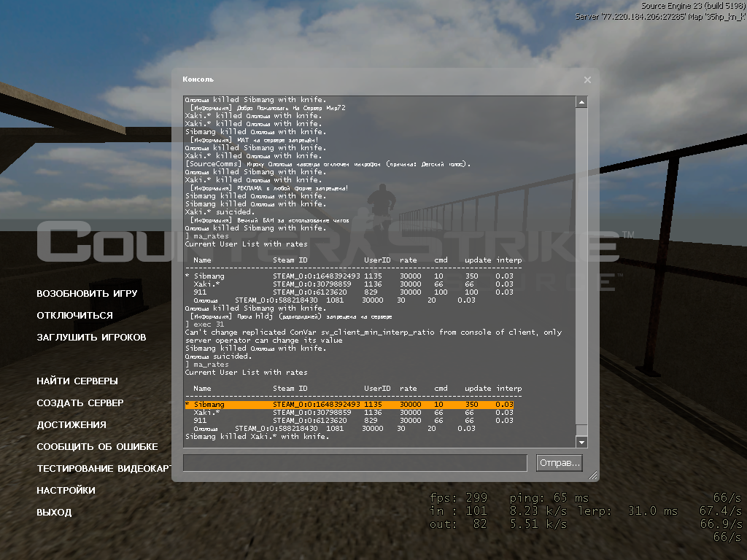The width and height of the screenshot is (747, 560).
Task: Open ТЕСТИРОВАНИЕ ВИДЕОКАРТЫ menu item
Action: tap(104, 469)
